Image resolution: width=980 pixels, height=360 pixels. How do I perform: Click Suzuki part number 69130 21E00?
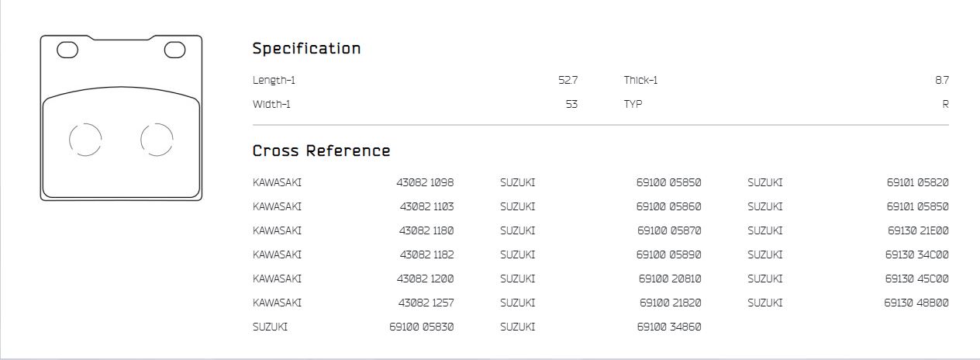tap(918, 231)
